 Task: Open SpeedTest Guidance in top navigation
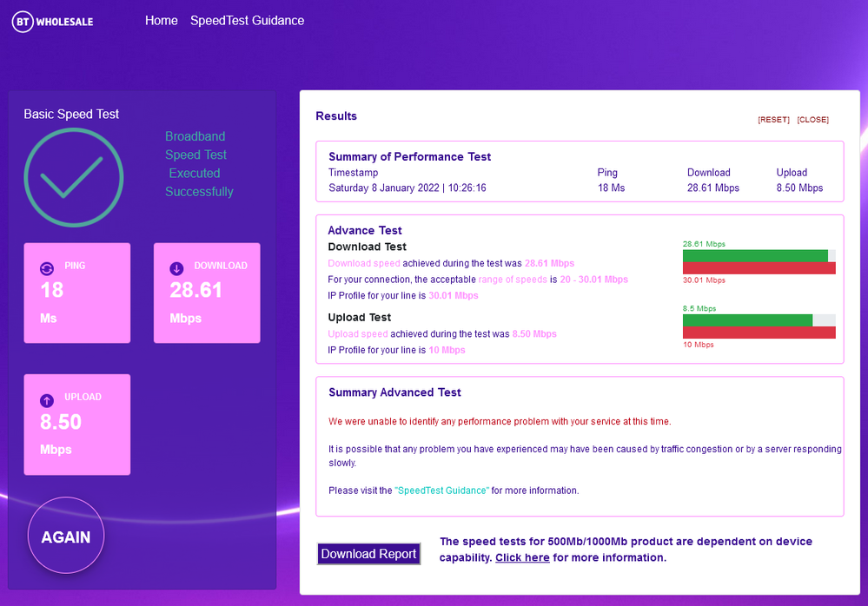point(247,21)
